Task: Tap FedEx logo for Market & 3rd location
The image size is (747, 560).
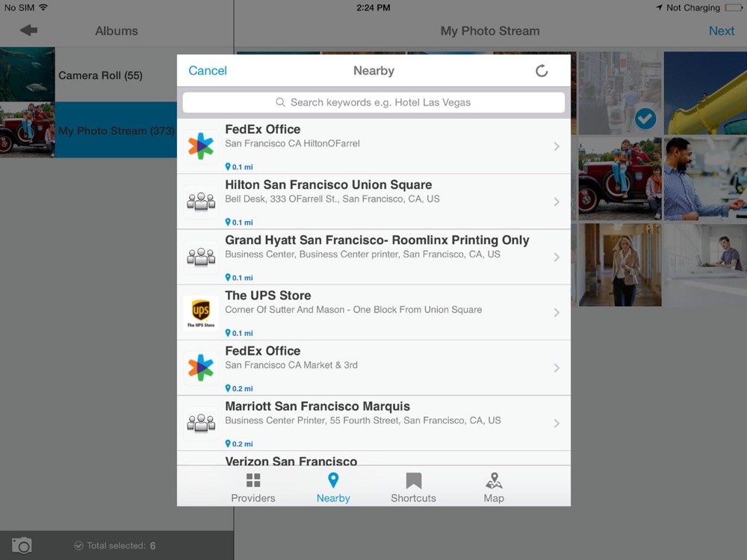Action: tap(200, 367)
